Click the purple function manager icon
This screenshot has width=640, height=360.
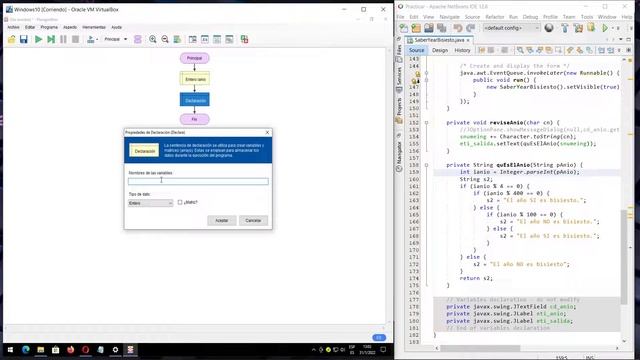138,40
